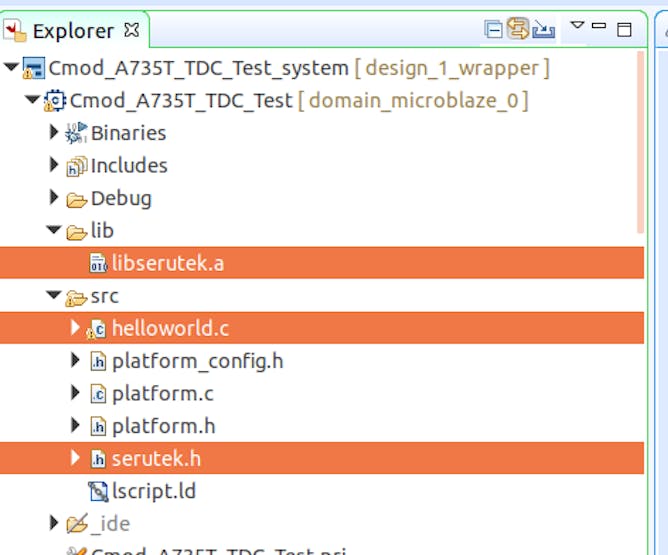Select serutek.h header file
Image resolution: width=668 pixels, height=555 pixels.
156,459
